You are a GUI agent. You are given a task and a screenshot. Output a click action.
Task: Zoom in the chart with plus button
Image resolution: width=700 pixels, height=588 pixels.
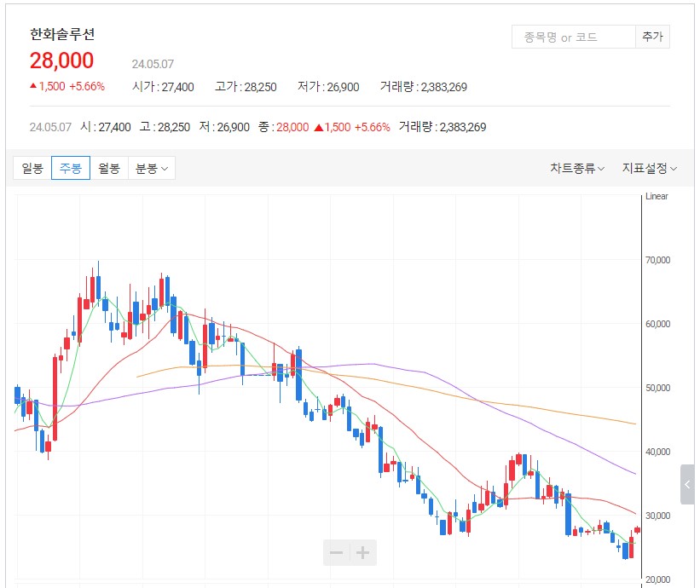[x=363, y=553]
